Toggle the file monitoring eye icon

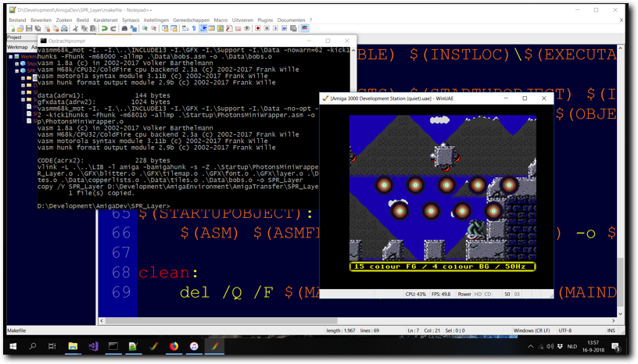[247, 28]
